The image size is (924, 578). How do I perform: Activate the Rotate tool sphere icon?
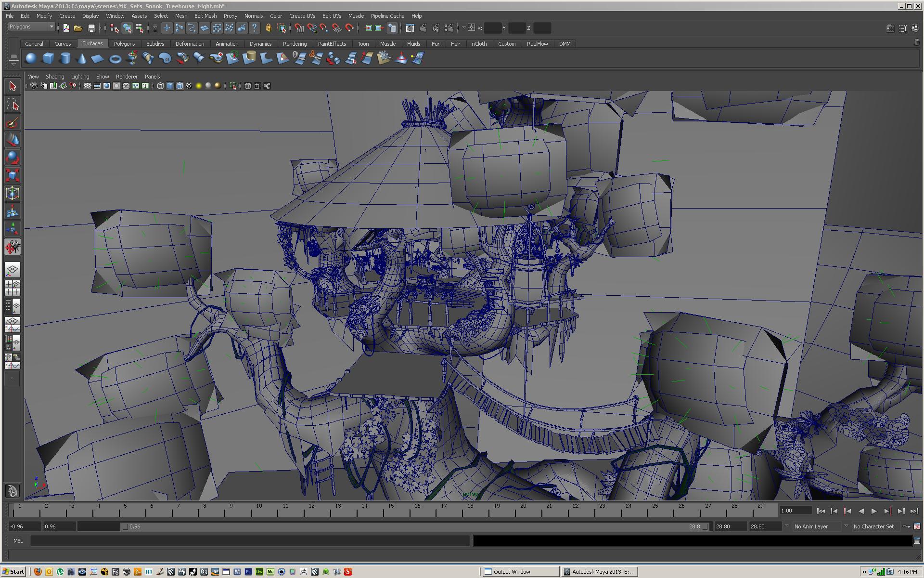(x=13, y=158)
